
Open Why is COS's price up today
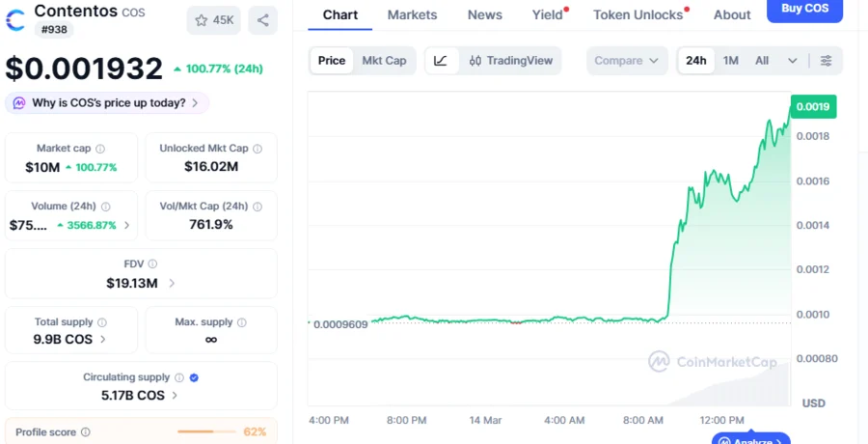tap(107, 102)
